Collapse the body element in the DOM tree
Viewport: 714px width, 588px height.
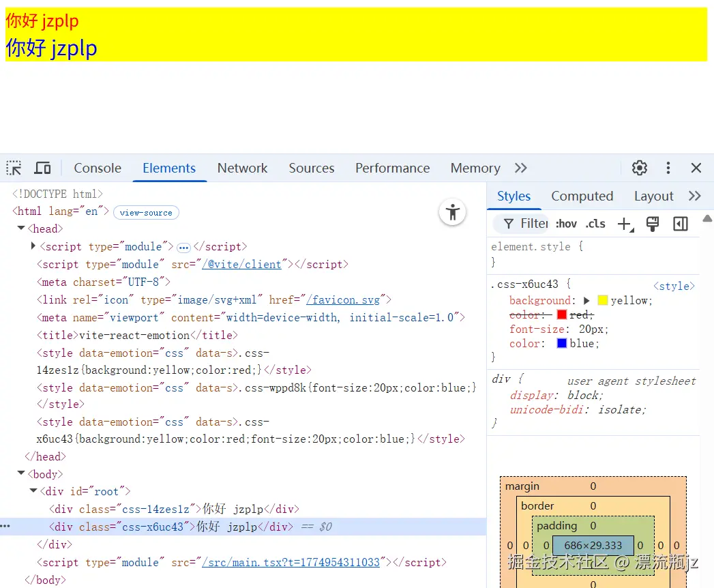click(21, 473)
